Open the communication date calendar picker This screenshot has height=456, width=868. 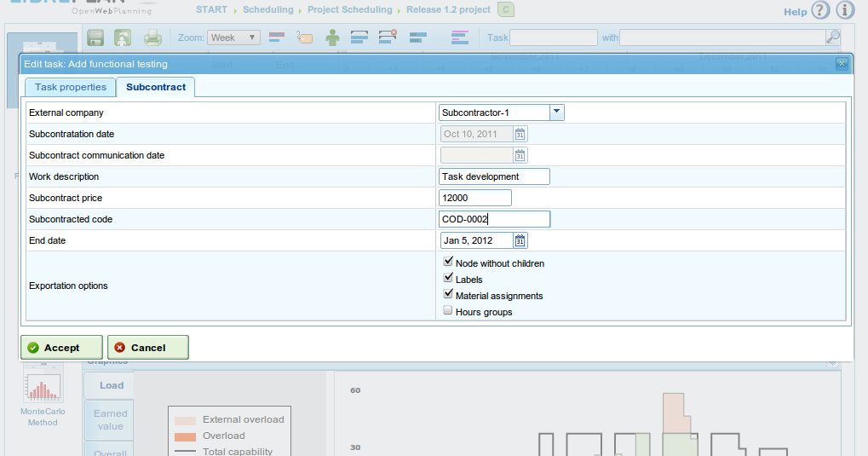click(520, 155)
